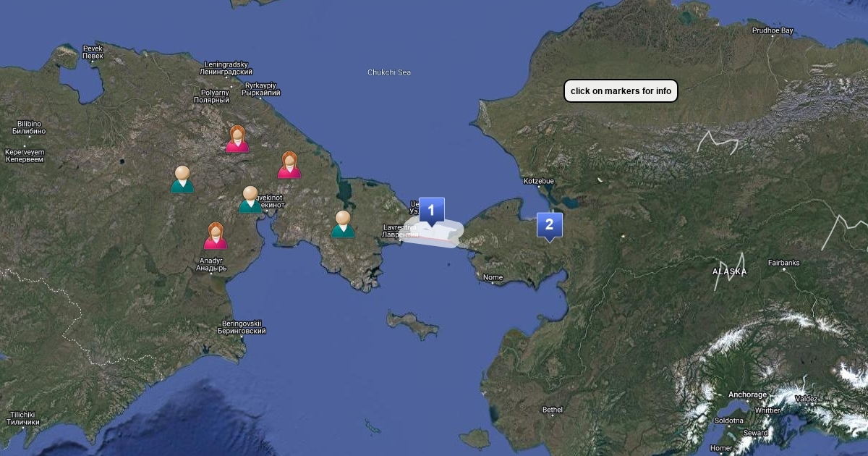868x456 pixels.
Task: Click the Tilichiki town label
Action: click(23, 418)
